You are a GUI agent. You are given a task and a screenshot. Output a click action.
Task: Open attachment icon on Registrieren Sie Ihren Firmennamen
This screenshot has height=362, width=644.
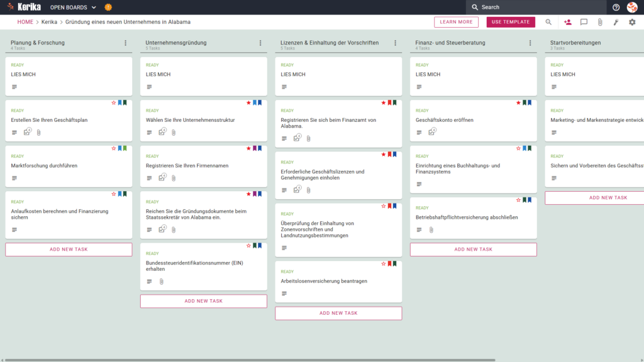(x=174, y=178)
